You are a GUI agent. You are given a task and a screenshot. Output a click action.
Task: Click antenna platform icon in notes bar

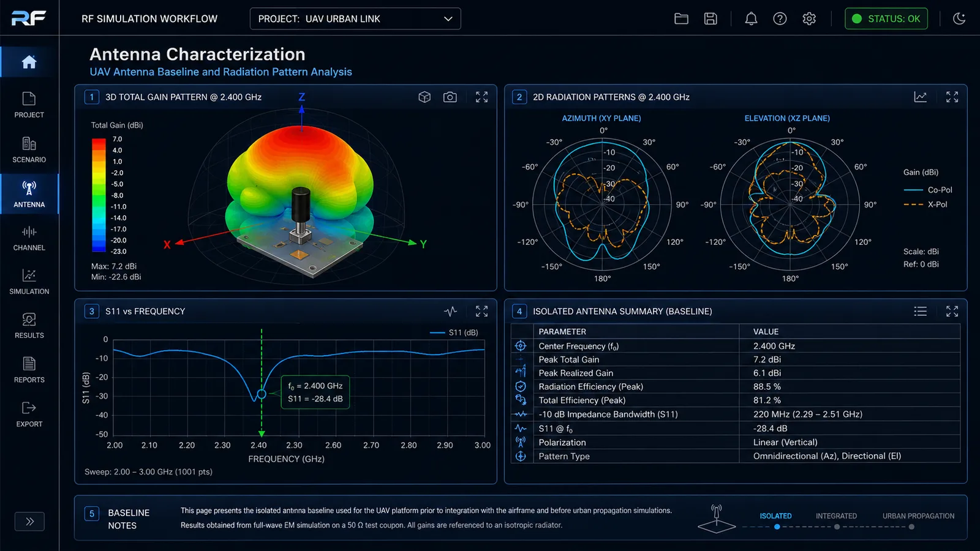(x=717, y=519)
